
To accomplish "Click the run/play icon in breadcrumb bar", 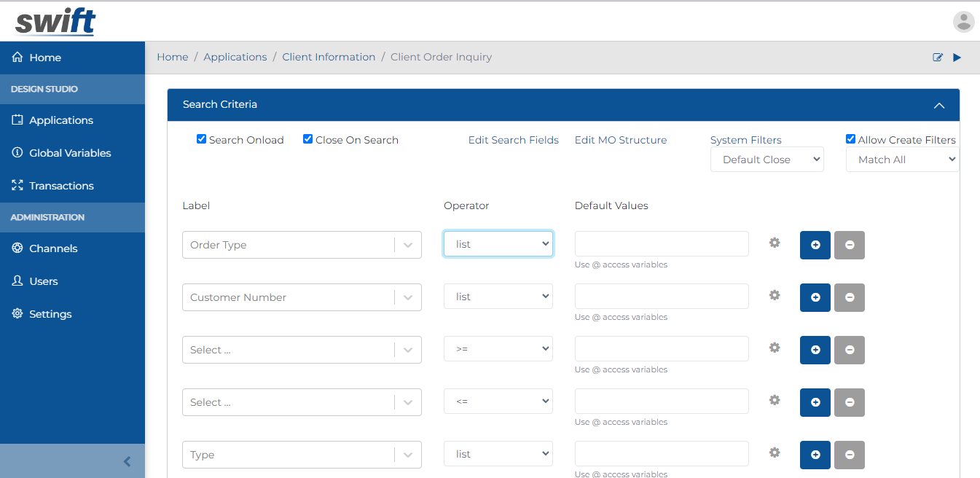I will point(957,58).
